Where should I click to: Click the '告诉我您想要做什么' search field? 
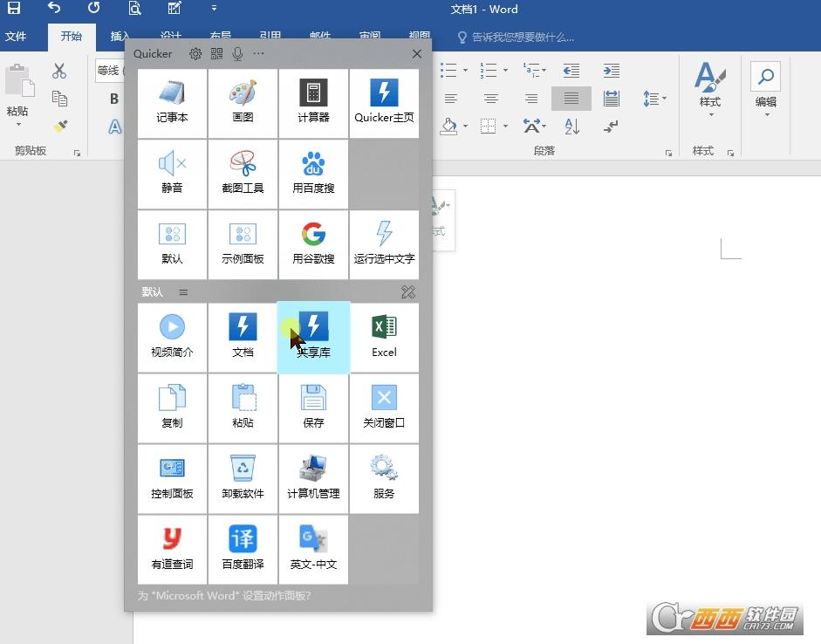point(516,38)
